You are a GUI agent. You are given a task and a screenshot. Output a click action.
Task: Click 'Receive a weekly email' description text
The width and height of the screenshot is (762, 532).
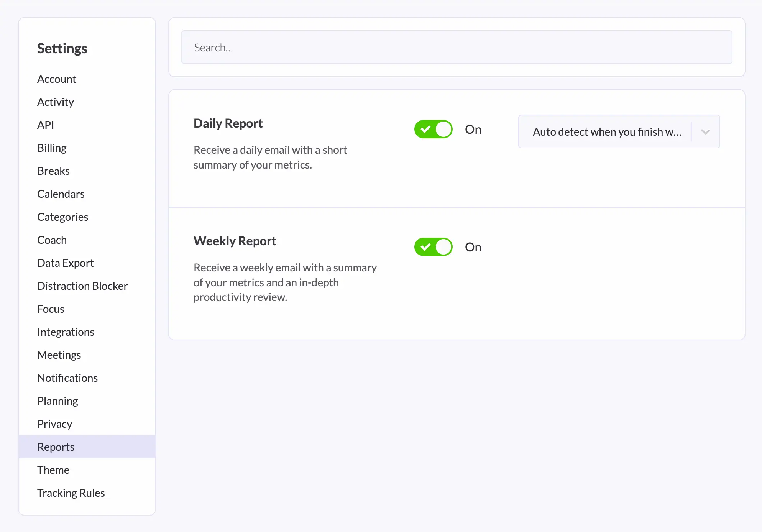[x=285, y=282]
